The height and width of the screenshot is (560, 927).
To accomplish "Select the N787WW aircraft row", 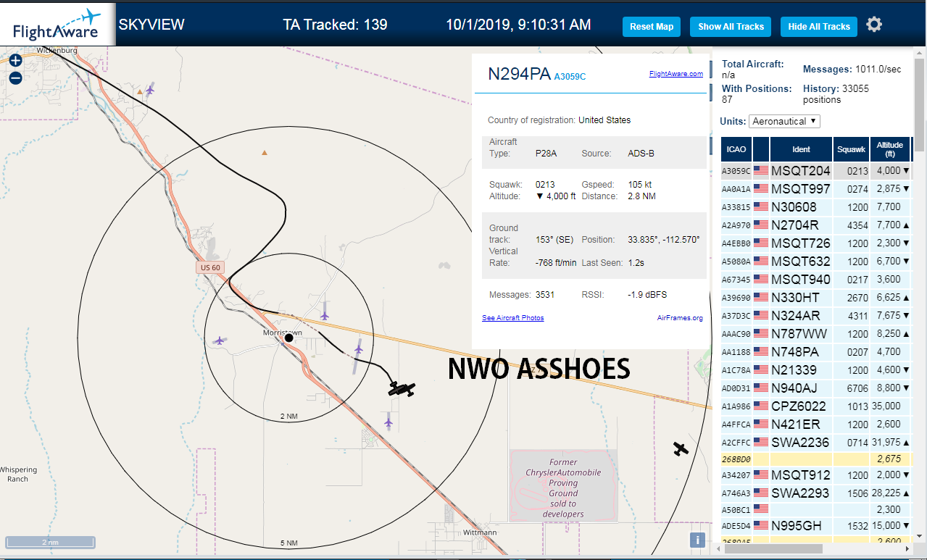I will (x=815, y=334).
